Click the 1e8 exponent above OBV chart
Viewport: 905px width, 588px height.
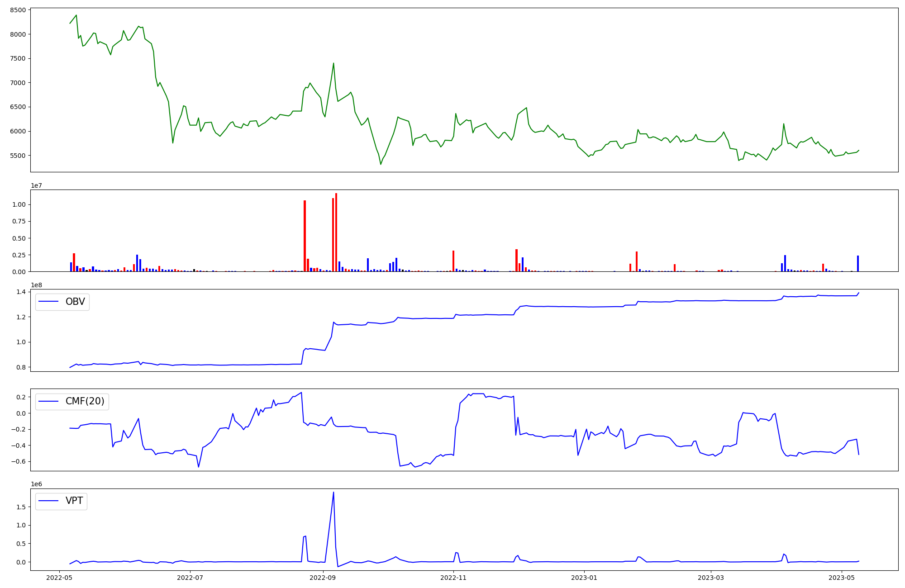click(37, 285)
